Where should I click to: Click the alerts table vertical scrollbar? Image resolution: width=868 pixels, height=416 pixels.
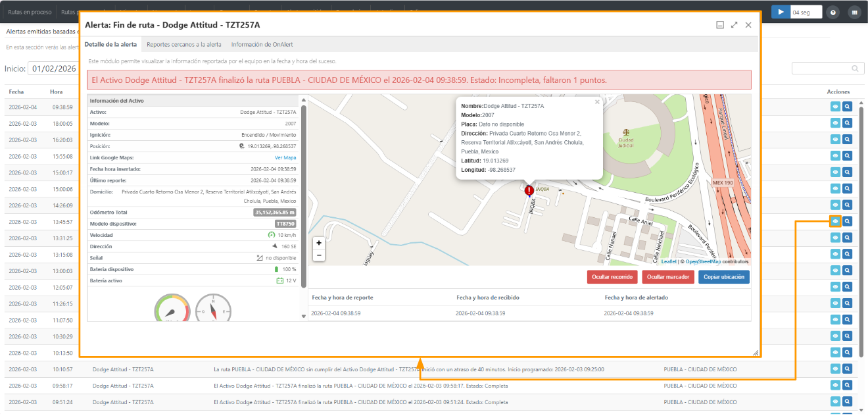tap(861, 230)
